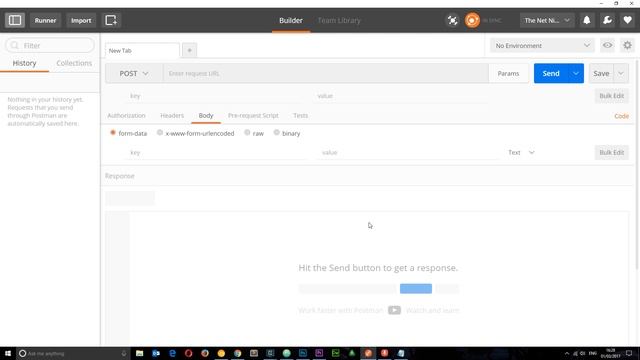Click the Enter request URL field
The height and width of the screenshot is (360, 640).
point(326,73)
